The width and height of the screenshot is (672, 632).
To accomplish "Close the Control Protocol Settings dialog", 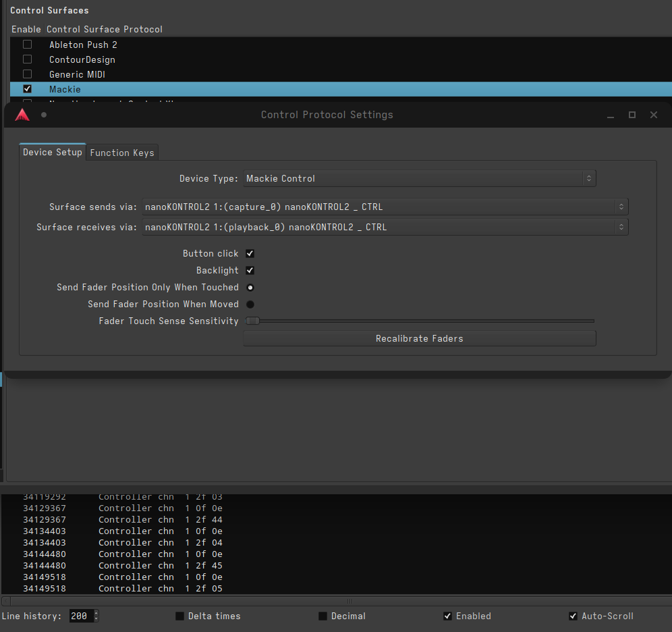I will (653, 115).
